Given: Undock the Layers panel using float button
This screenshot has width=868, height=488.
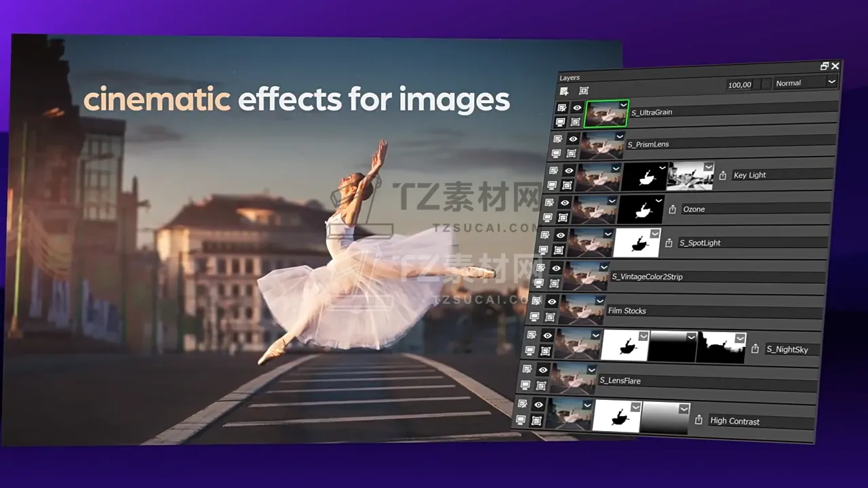Looking at the screenshot, I should 824,66.
